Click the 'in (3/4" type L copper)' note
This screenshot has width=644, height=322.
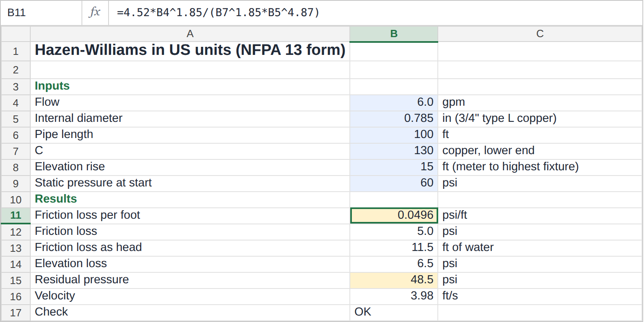pyautogui.click(x=540, y=119)
